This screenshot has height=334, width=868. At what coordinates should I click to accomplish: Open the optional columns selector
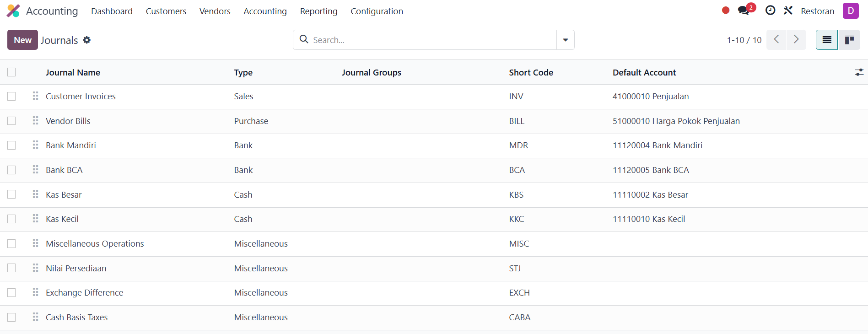click(x=859, y=72)
